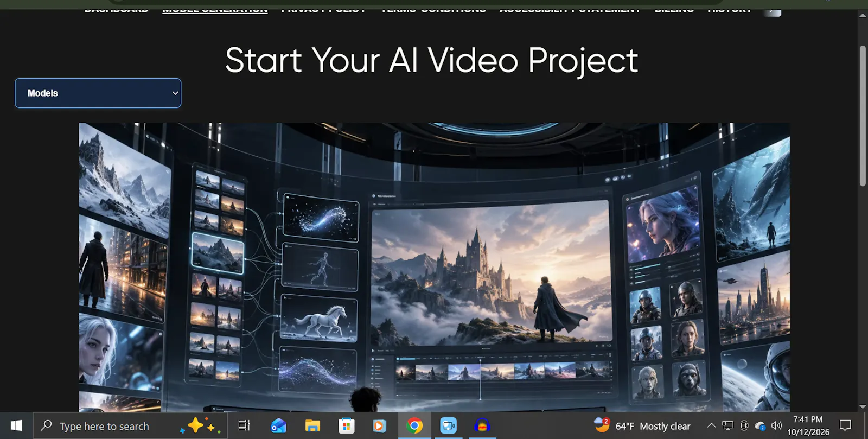
Task: Open the headphones app taskbar icon
Action: (482, 426)
